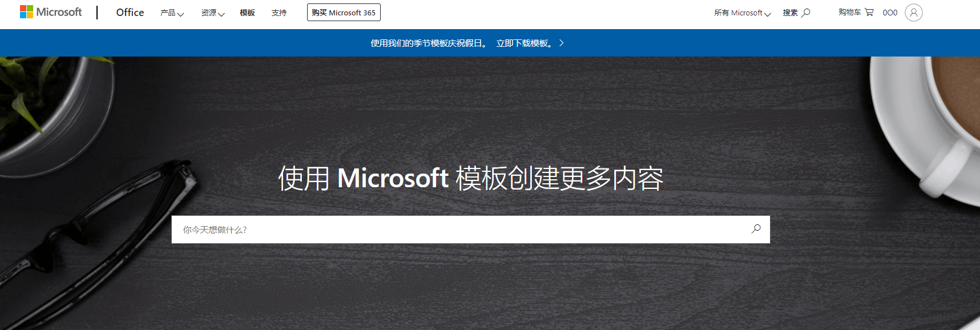Click the search magnifier in template search box

click(x=756, y=229)
